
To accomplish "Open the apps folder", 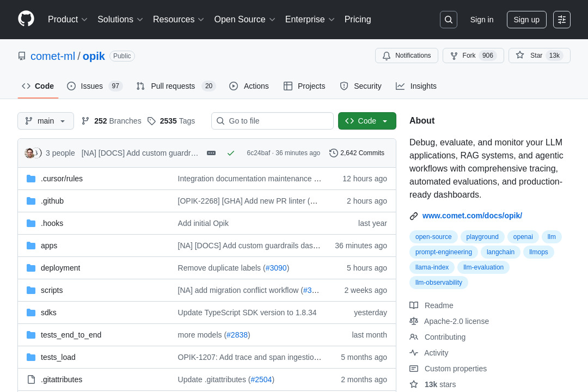I will click(x=49, y=246).
